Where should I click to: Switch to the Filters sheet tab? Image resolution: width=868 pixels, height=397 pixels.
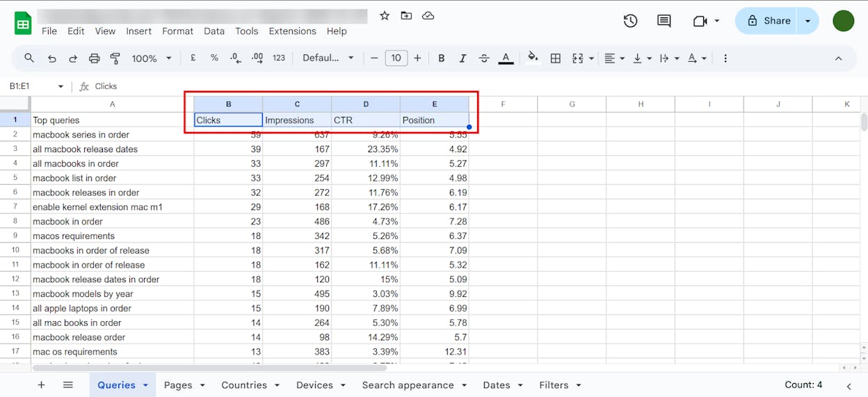pos(559,384)
